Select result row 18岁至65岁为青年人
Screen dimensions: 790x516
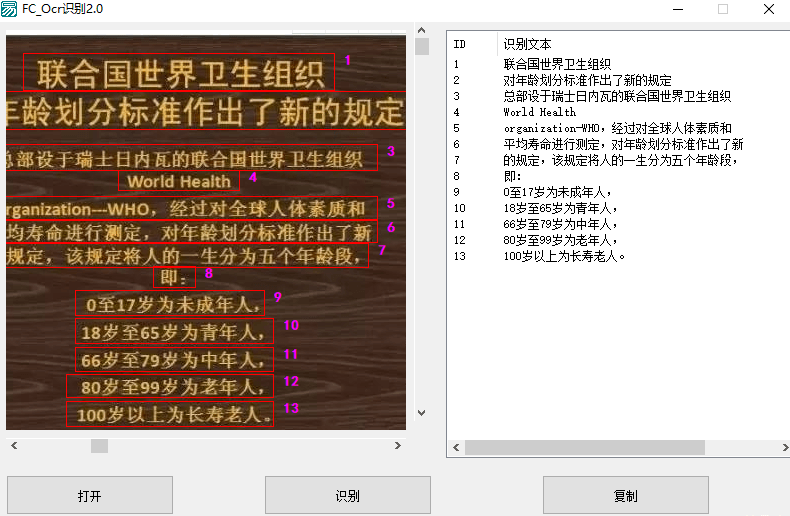(x=619, y=208)
